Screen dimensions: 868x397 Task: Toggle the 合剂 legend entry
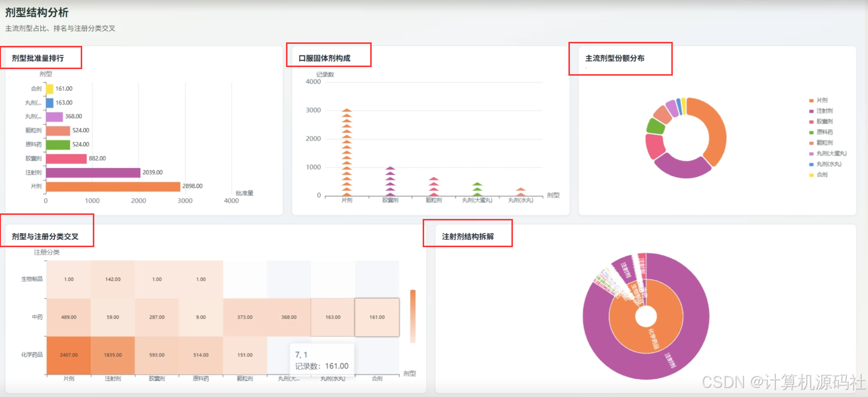pyautogui.click(x=818, y=175)
